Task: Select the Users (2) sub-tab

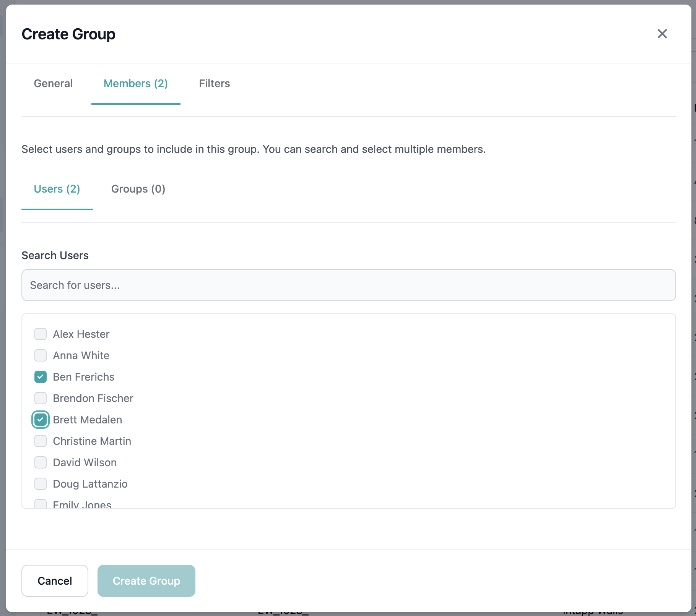Action: (57, 189)
